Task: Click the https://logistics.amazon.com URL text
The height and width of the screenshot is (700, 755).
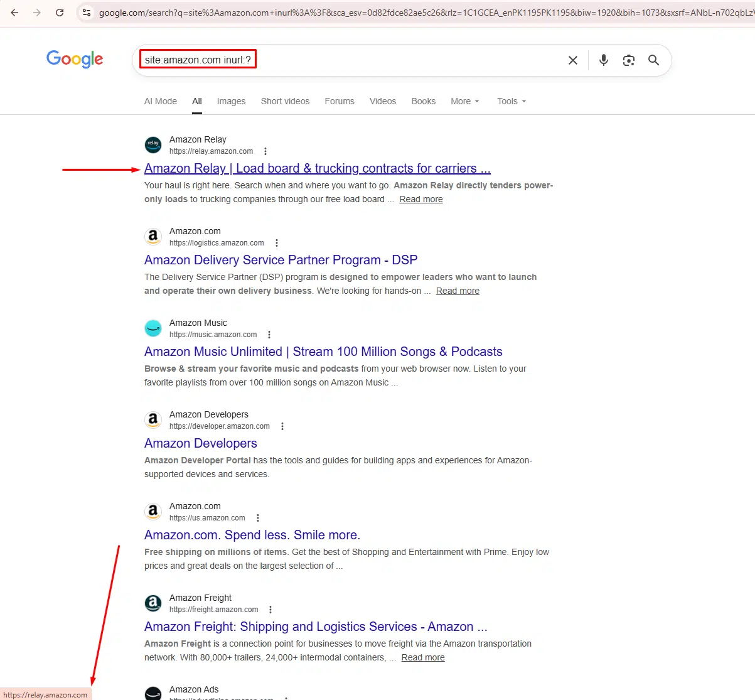Action: pyautogui.click(x=217, y=243)
